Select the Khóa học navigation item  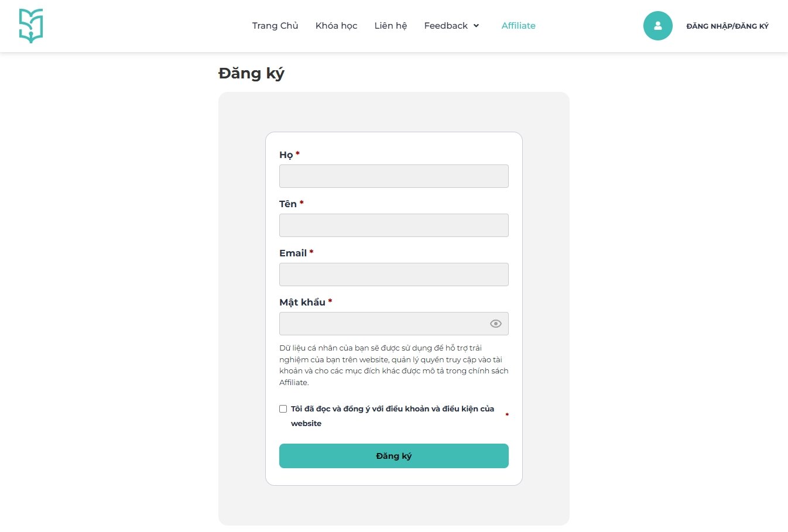click(x=336, y=26)
